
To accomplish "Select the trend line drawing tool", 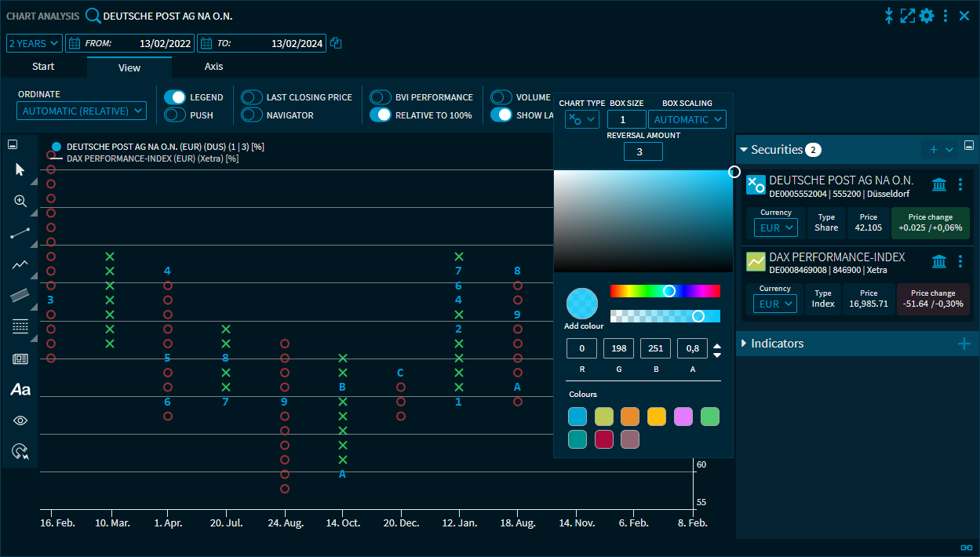I will click(x=20, y=233).
